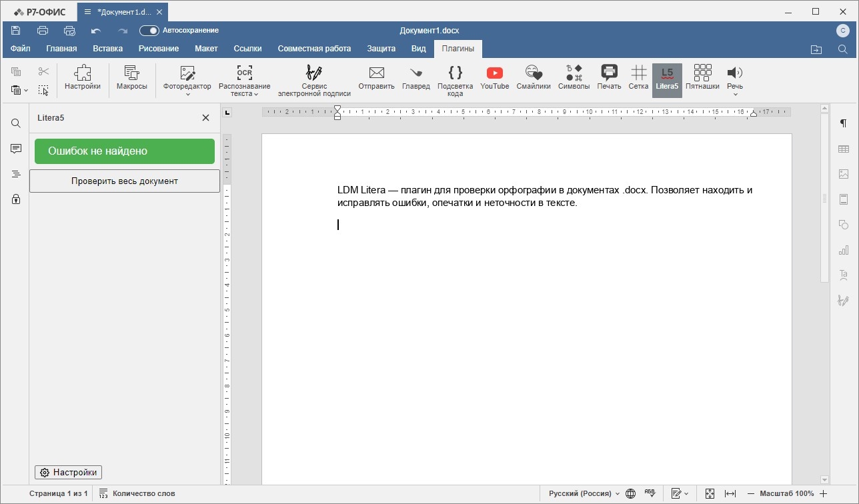
Task: Click the zoom in plus button
Action: click(824, 493)
